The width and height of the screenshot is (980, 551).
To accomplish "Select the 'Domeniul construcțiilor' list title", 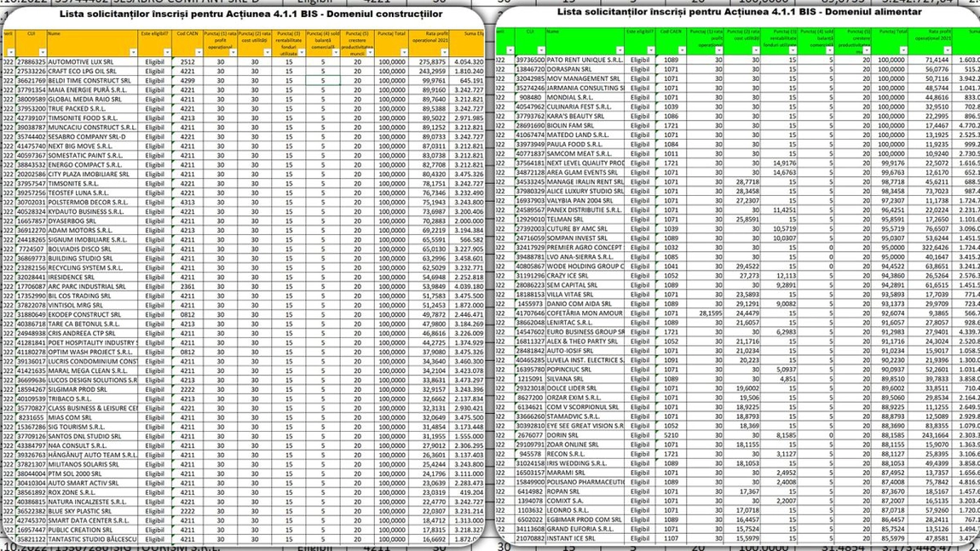I will click(251, 14).
